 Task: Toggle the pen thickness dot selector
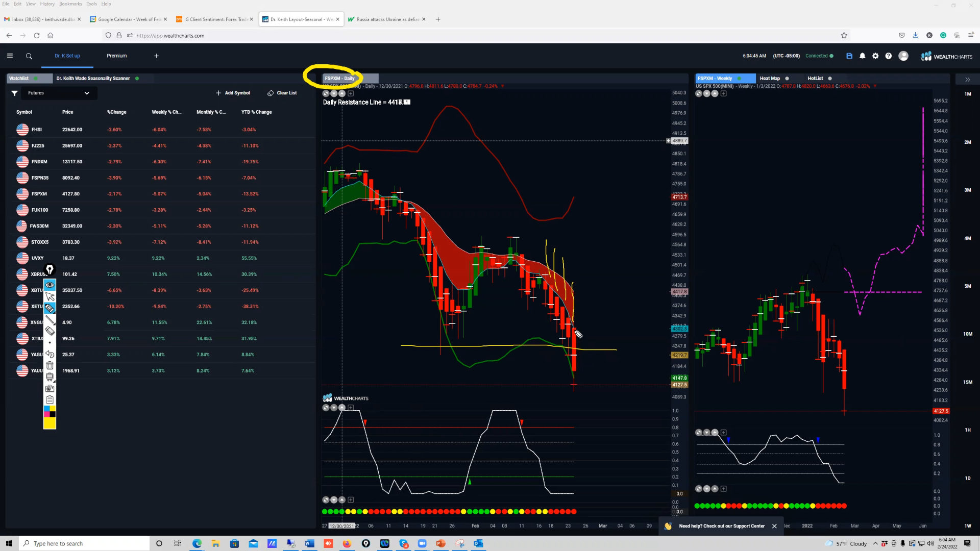pos(50,342)
